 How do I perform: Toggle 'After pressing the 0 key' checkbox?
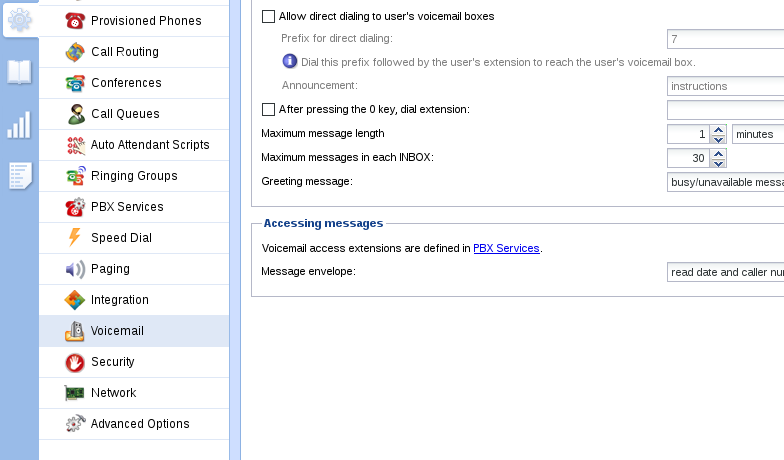pos(268,109)
